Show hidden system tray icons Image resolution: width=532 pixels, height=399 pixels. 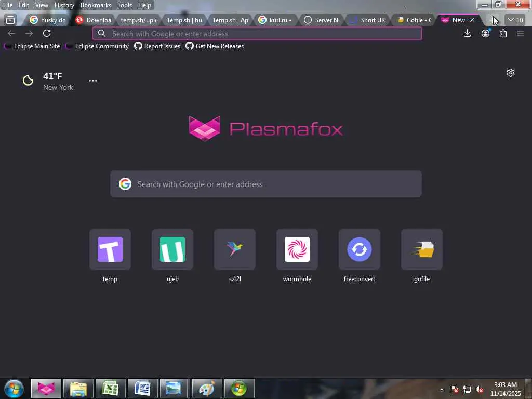442,389
